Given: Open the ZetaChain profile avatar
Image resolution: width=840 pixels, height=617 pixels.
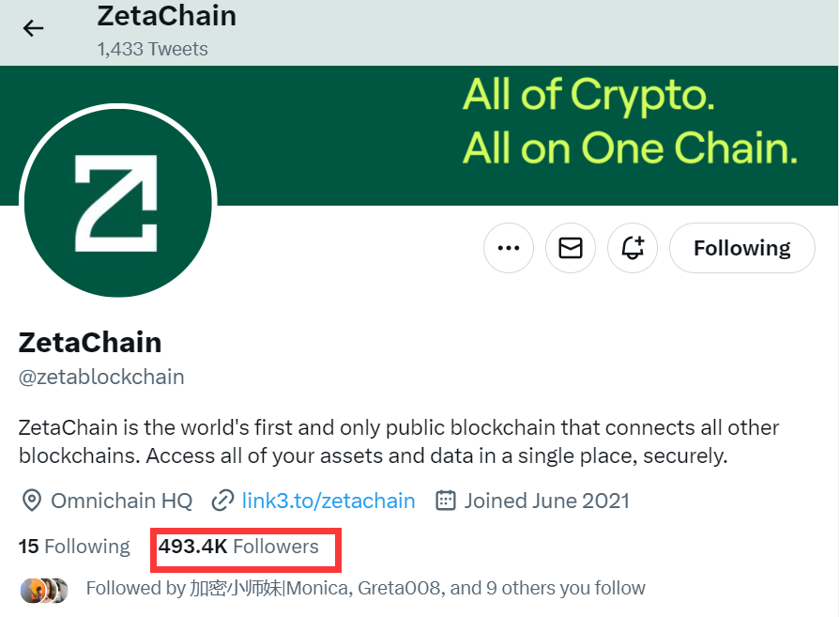Looking at the screenshot, I should pyautogui.click(x=117, y=203).
